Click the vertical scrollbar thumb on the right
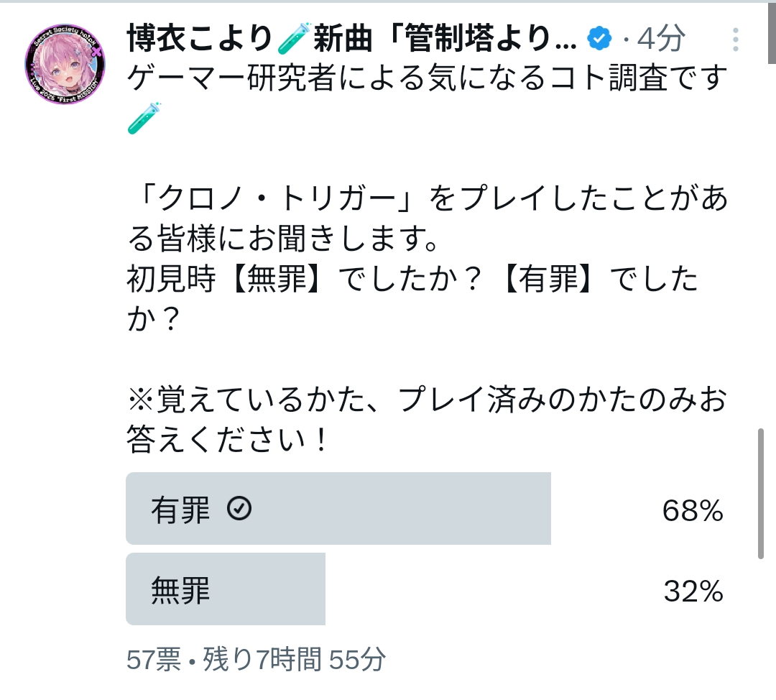 pyautogui.click(x=761, y=493)
